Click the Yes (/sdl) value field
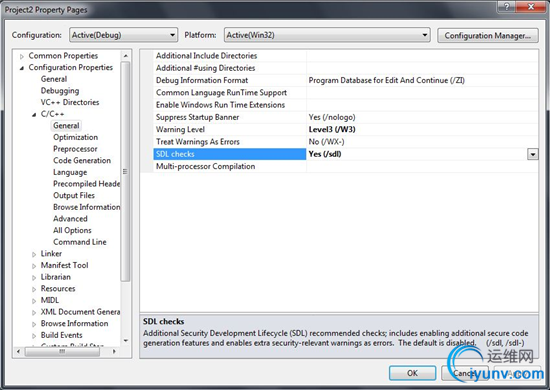 pos(417,154)
